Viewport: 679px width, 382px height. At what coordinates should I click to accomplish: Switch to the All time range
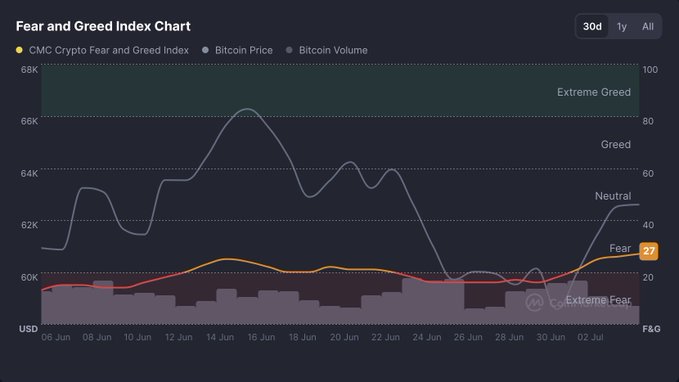tap(647, 26)
